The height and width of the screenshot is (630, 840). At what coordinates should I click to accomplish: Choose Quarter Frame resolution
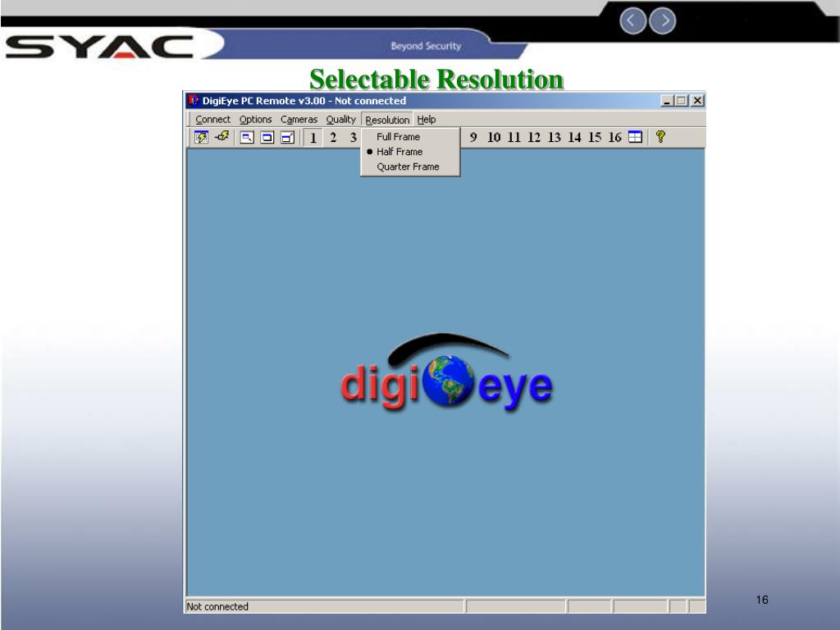pyautogui.click(x=410, y=167)
